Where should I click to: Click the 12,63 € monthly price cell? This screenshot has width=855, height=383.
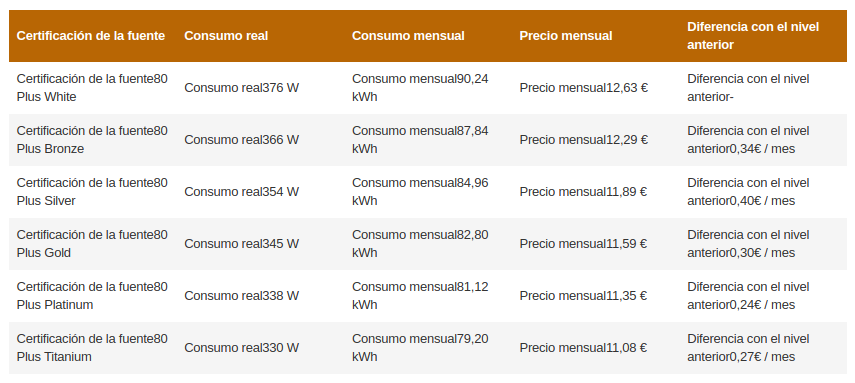pos(596,88)
